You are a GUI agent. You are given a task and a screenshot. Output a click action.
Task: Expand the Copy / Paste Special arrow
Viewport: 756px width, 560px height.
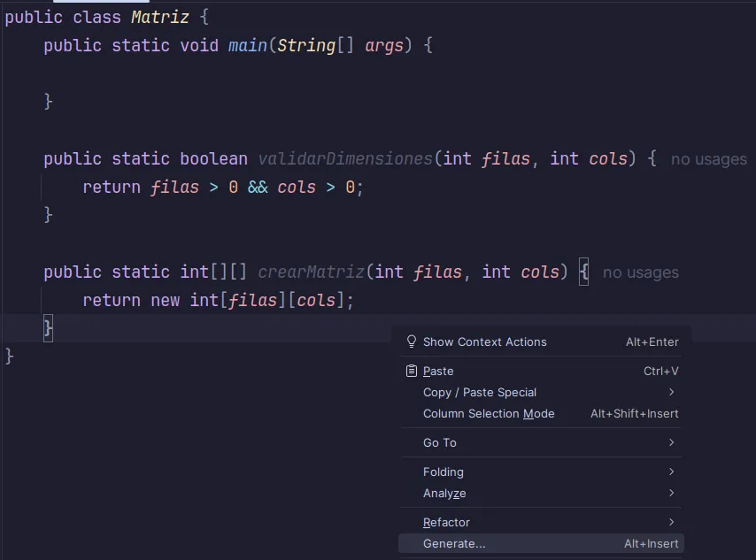tap(671, 392)
